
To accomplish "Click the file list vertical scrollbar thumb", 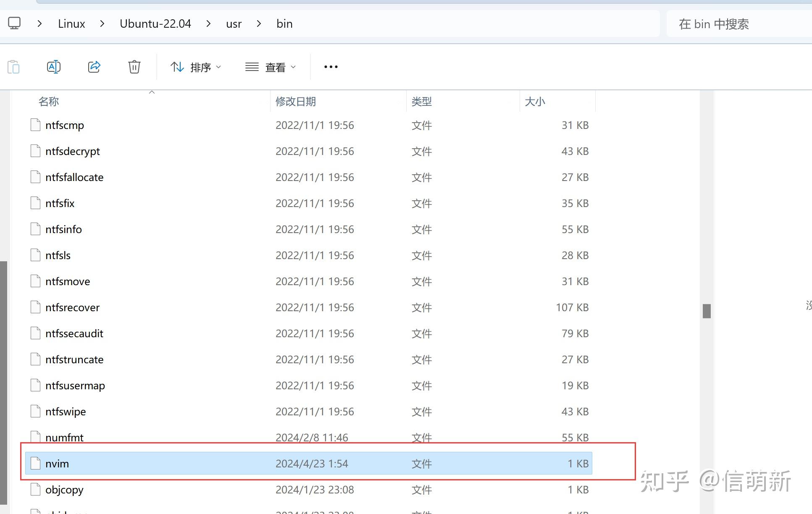I will point(707,311).
